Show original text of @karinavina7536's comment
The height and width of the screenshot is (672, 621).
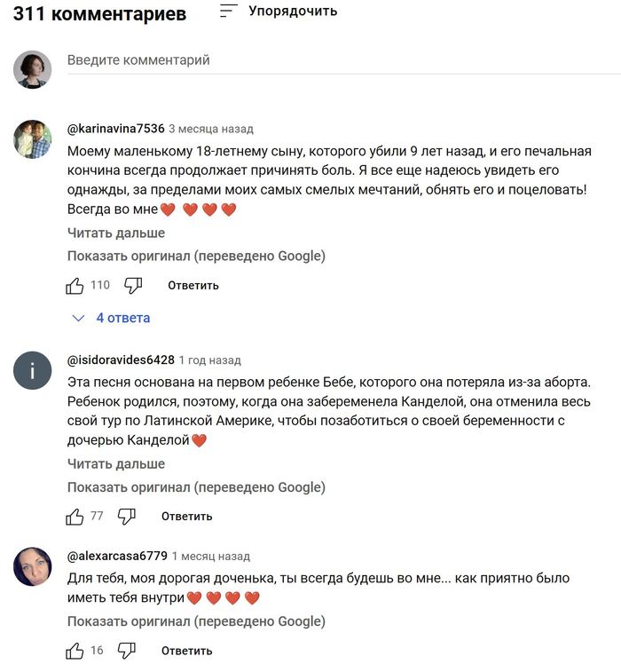tap(196, 256)
